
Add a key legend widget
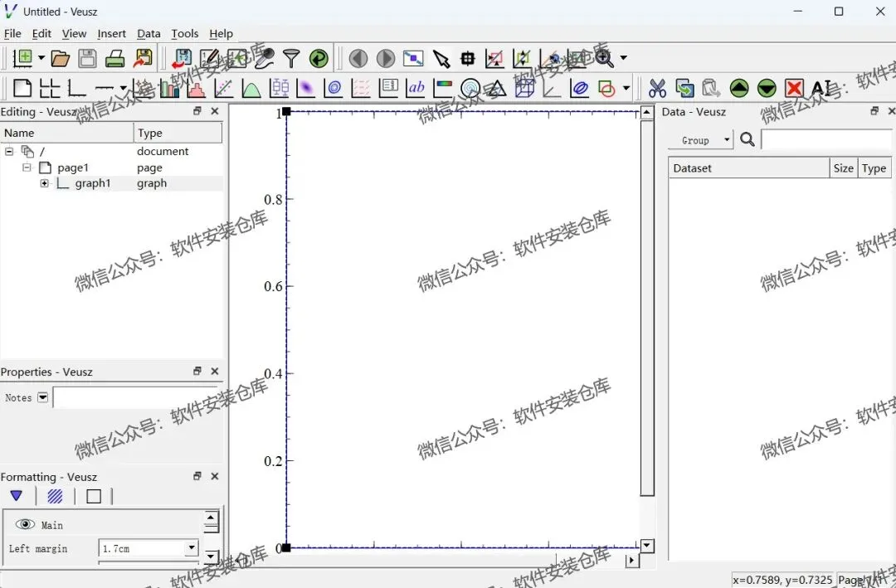[x=388, y=87]
